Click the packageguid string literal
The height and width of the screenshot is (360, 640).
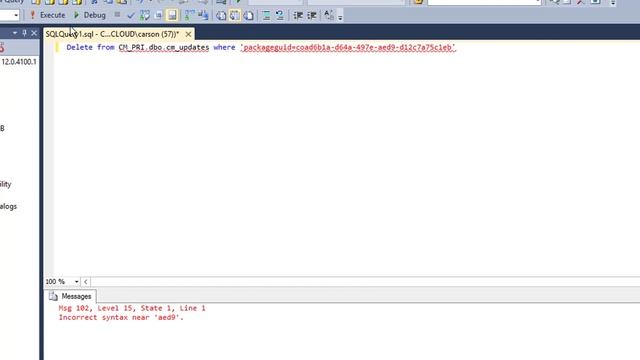(348, 47)
